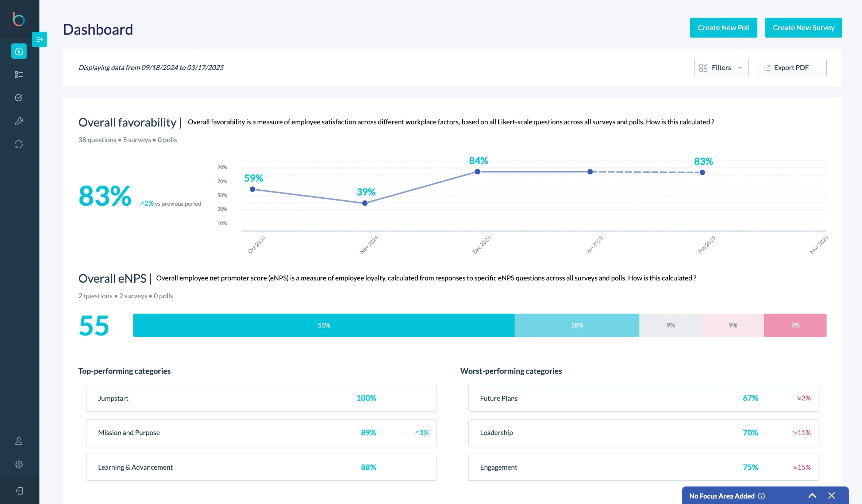Click the info icon next to No Focus Area Added
The width and height of the screenshot is (862, 504).
coord(761,496)
